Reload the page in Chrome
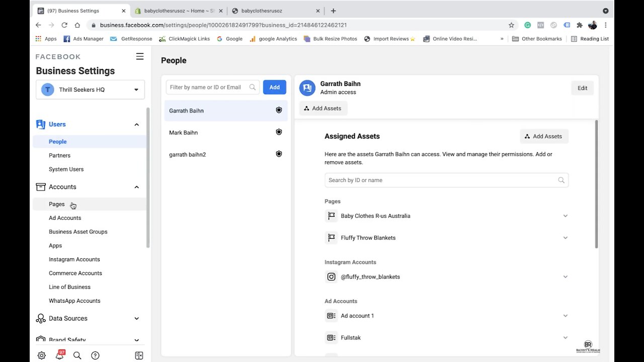Image resolution: width=644 pixels, height=362 pixels. [x=64, y=25]
